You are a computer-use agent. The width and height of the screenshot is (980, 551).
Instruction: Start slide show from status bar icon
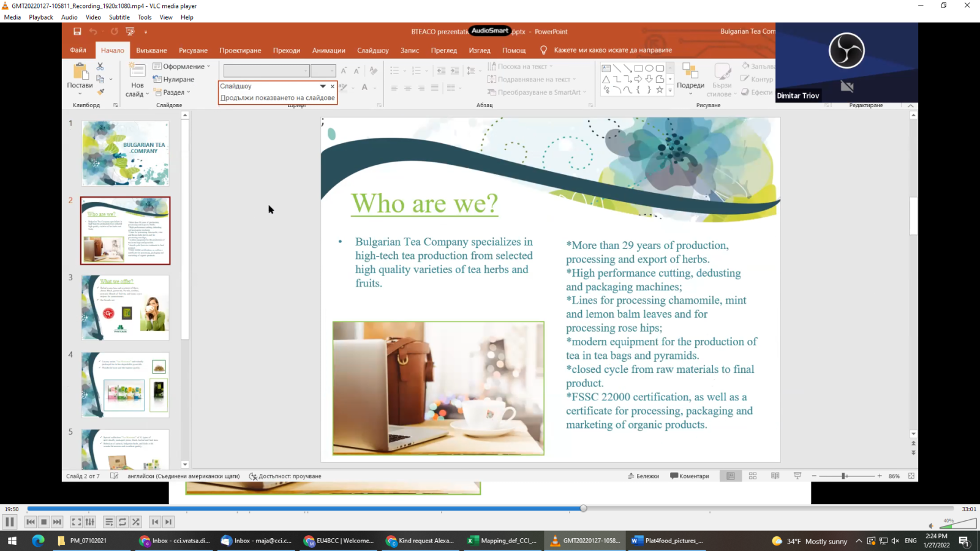tap(797, 476)
